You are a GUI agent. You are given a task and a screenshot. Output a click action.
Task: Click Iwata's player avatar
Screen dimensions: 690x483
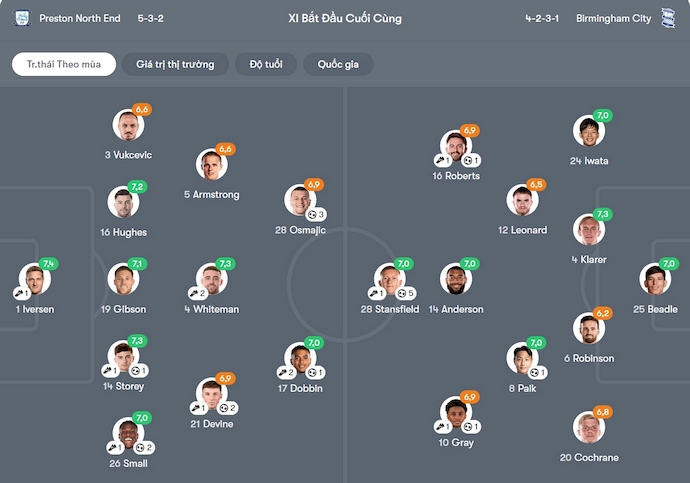click(x=589, y=131)
